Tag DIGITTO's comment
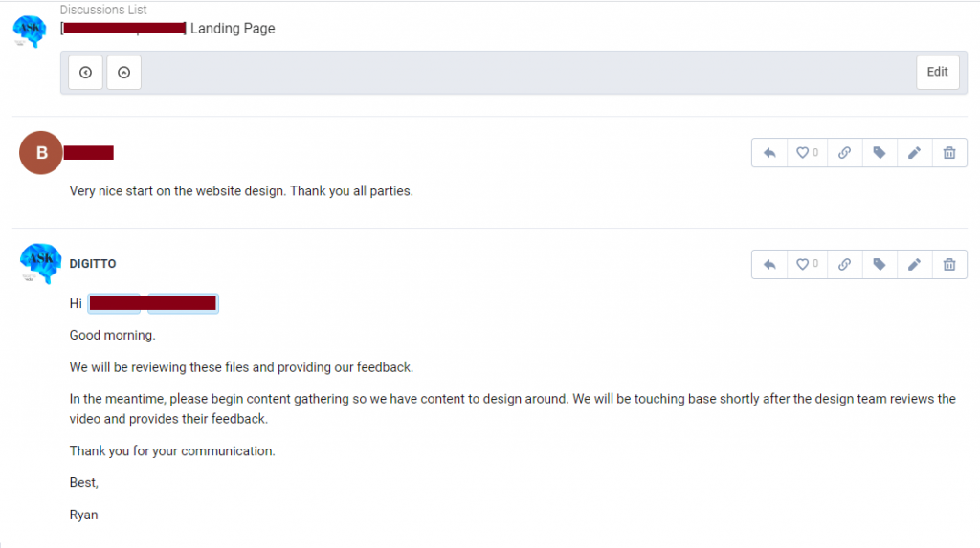980x548 pixels. pos(880,264)
